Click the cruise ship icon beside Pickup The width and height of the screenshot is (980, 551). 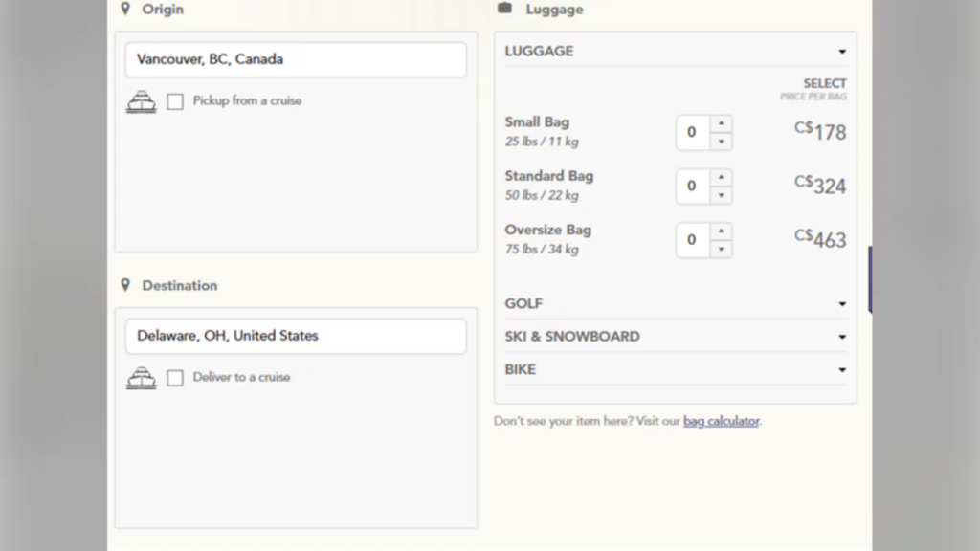tap(142, 101)
